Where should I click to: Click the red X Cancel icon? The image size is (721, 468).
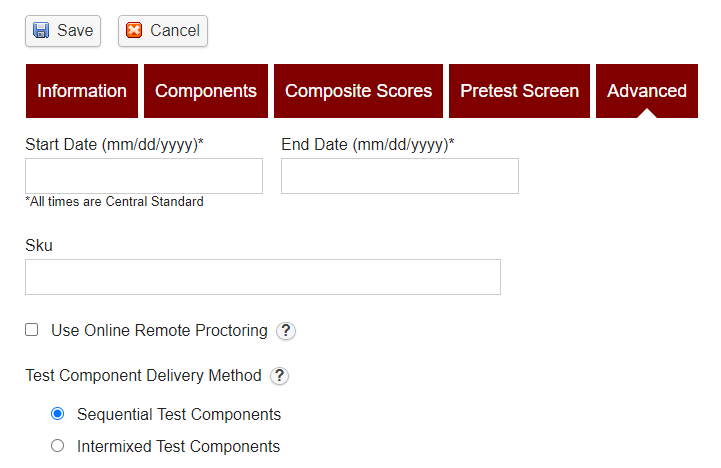click(x=134, y=30)
